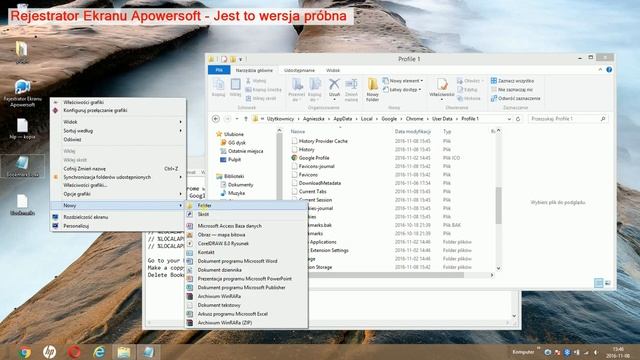640x360 pixels.
Task: Select the Google Profile file
Action: pyautogui.click(x=313, y=158)
